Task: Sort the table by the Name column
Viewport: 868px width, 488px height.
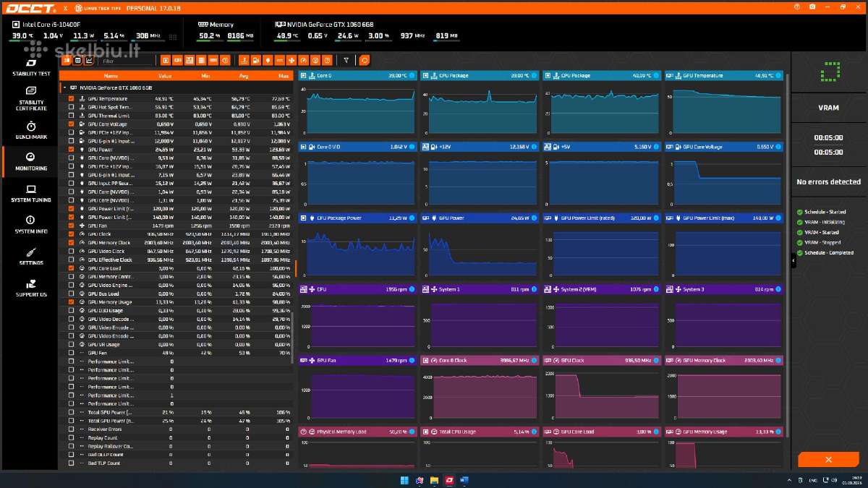Action: tap(111, 75)
